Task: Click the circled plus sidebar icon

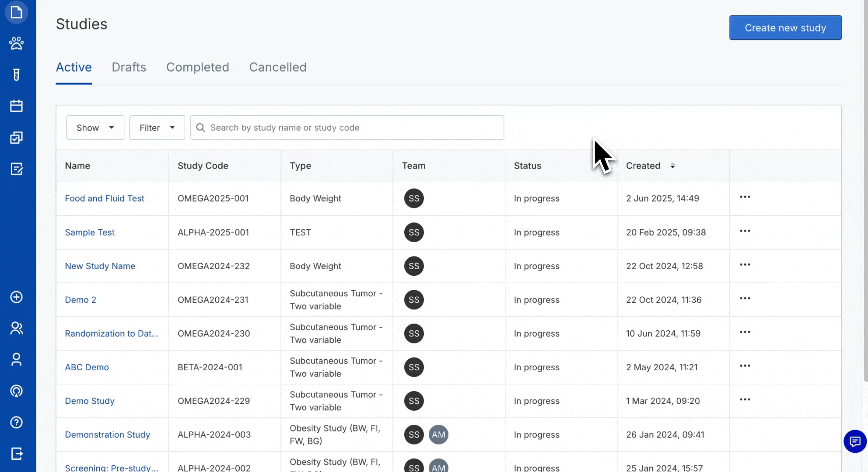Action: coord(16,297)
